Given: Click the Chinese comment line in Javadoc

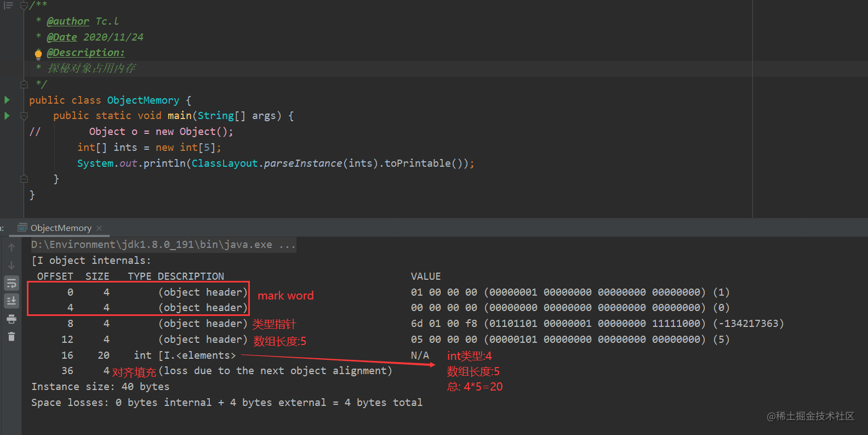Looking at the screenshot, I should (92, 69).
